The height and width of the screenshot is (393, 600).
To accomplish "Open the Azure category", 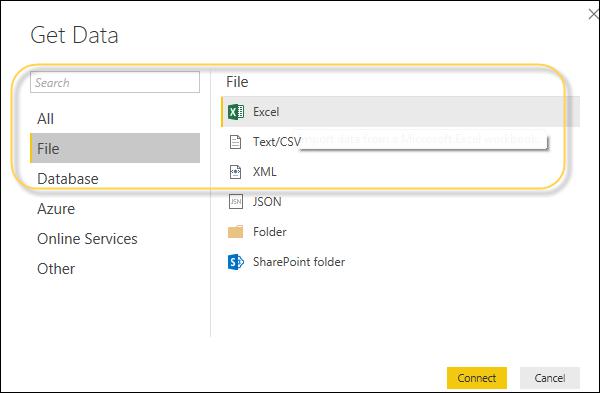I will 115,209.
